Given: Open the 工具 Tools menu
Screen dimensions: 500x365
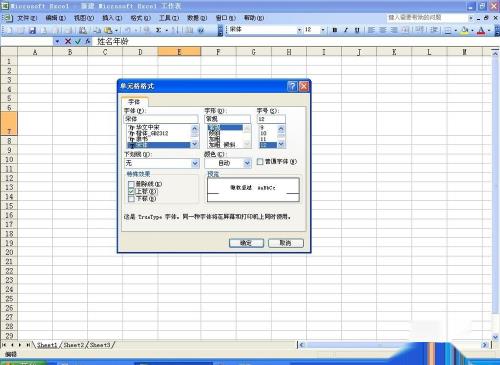Looking at the screenshot, I should coord(169,18).
